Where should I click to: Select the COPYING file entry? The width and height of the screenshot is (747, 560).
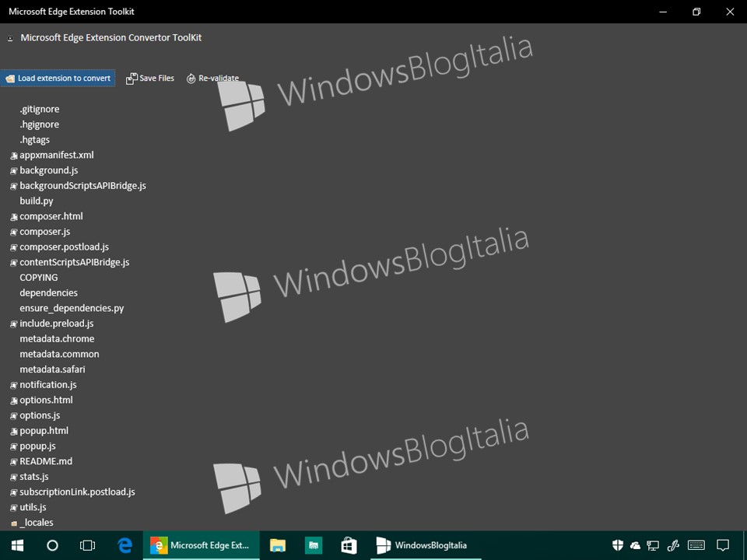coord(39,278)
